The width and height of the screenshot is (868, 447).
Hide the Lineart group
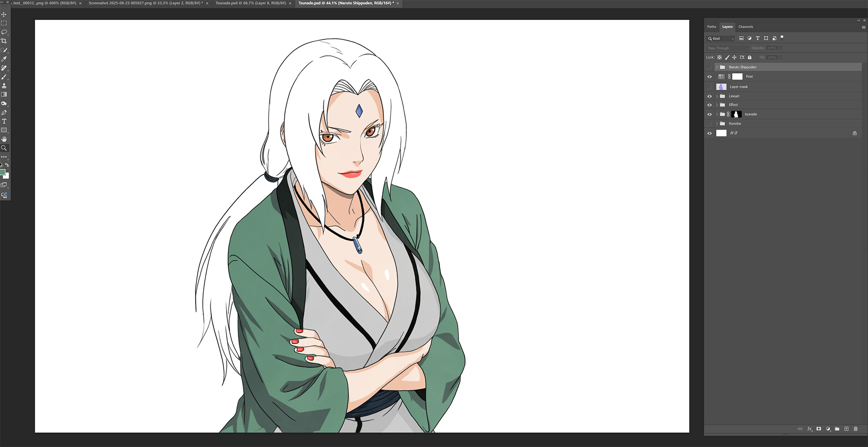tap(710, 96)
